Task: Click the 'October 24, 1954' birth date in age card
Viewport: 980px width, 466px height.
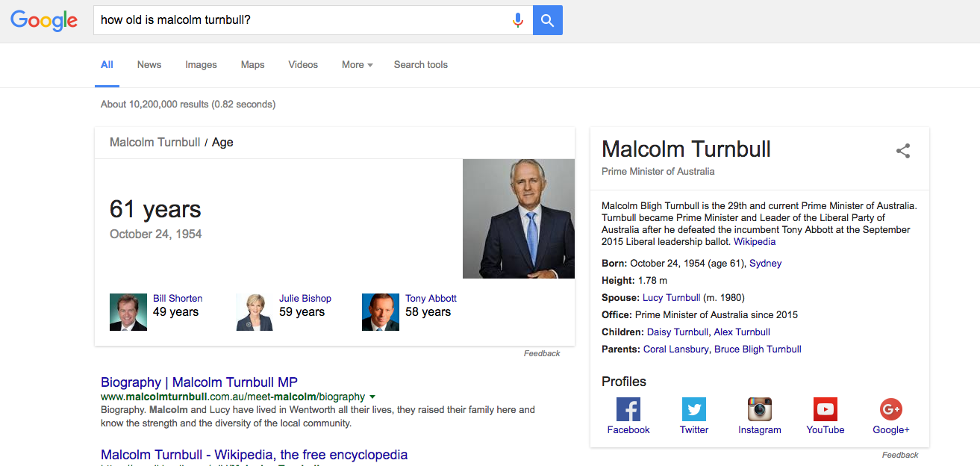Action: click(x=156, y=234)
